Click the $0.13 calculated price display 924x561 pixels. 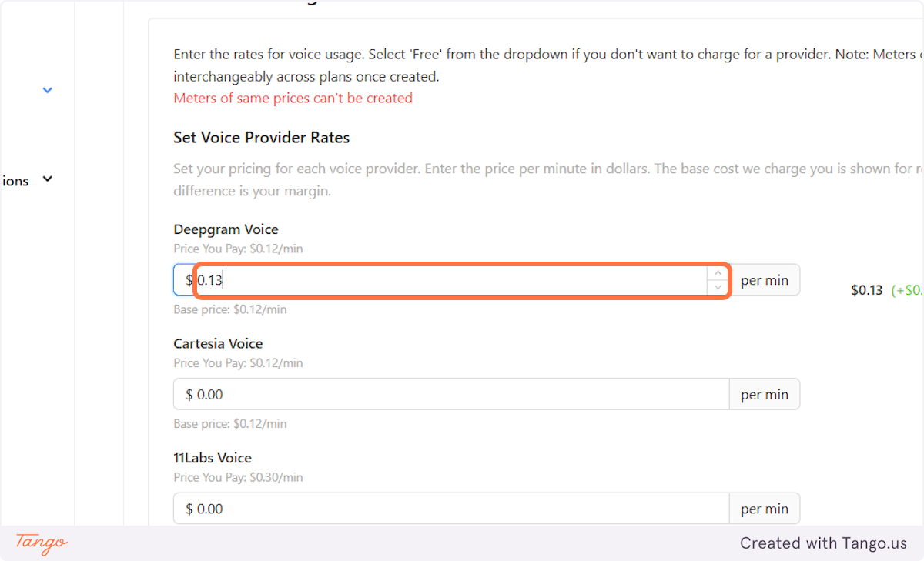(x=865, y=289)
